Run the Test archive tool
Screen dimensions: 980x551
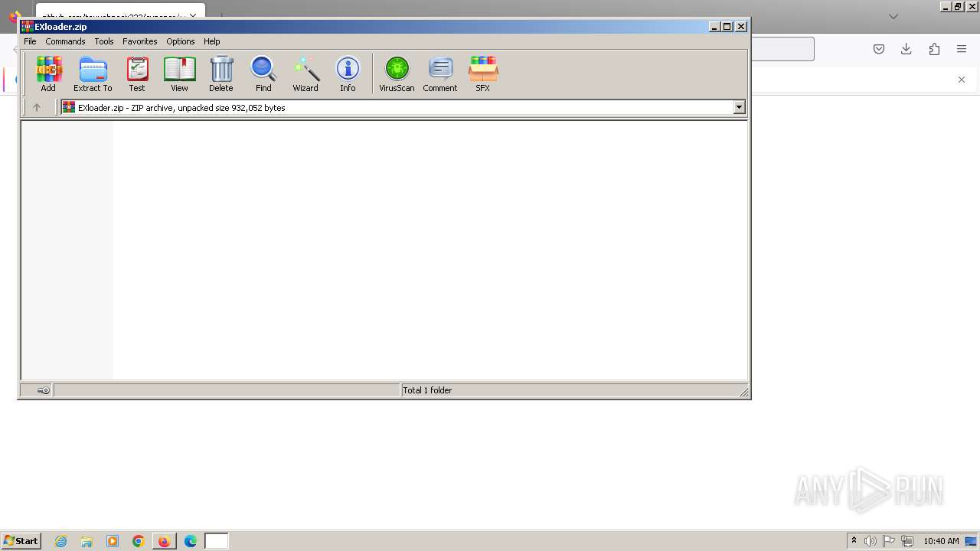coord(137,74)
